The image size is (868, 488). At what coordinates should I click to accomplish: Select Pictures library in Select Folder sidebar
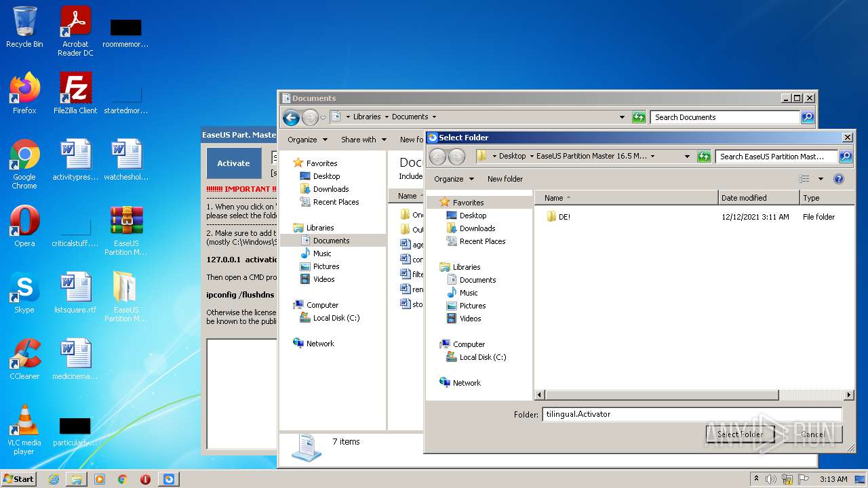tap(473, 306)
